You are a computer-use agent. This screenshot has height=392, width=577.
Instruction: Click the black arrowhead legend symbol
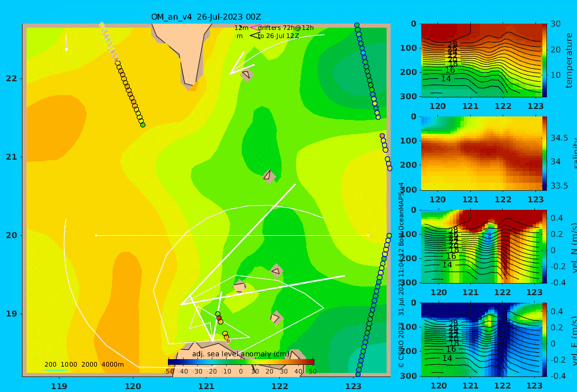click(x=254, y=36)
